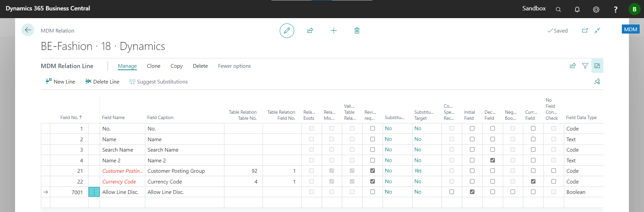Open row menu for Allow Line Disc.

pyautogui.click(x=94, y=192)
